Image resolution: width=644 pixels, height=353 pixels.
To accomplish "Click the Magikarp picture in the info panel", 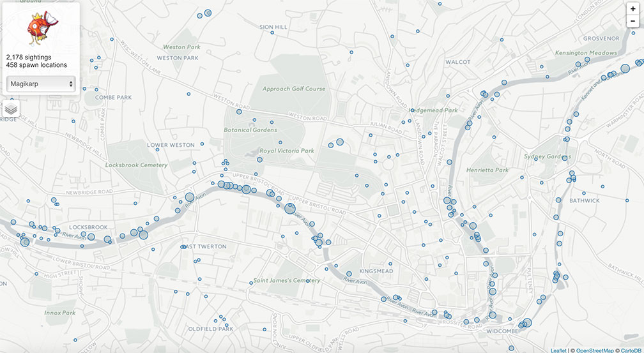I will click(42, 28).
